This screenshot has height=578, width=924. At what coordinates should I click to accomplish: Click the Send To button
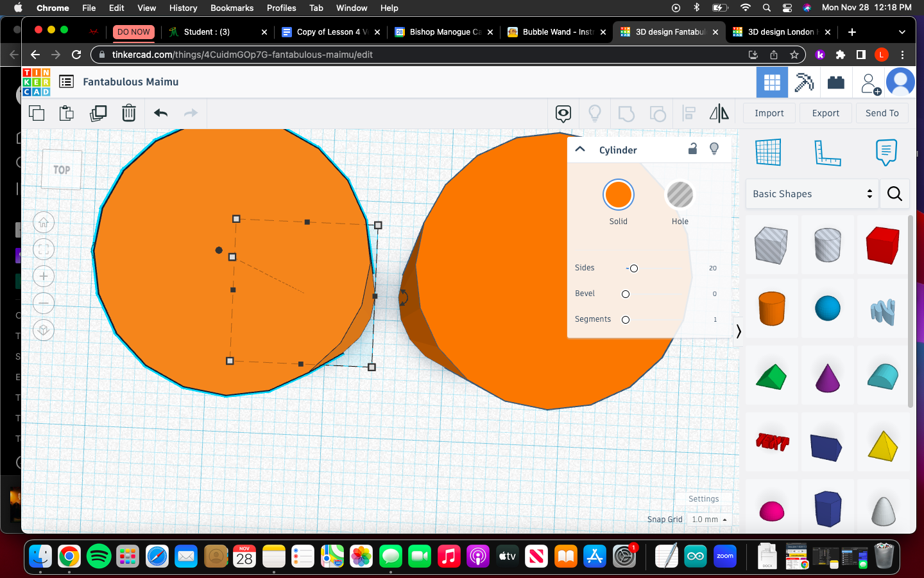[882, 113]
